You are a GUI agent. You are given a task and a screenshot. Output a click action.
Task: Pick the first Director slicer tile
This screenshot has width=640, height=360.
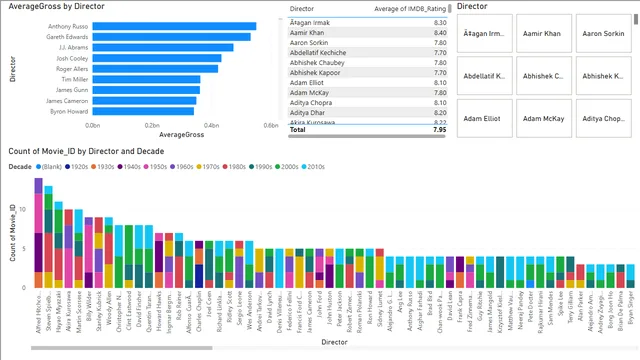(484, 33)
